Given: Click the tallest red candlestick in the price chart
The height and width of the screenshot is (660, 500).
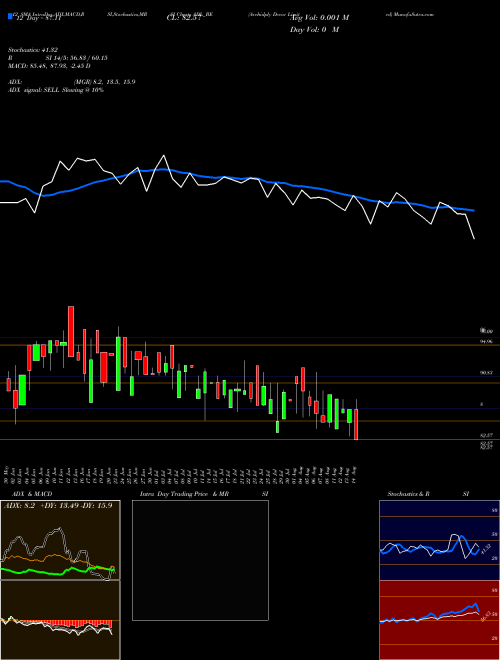Looking at the screenshot, I should click(x=71, y=331).
